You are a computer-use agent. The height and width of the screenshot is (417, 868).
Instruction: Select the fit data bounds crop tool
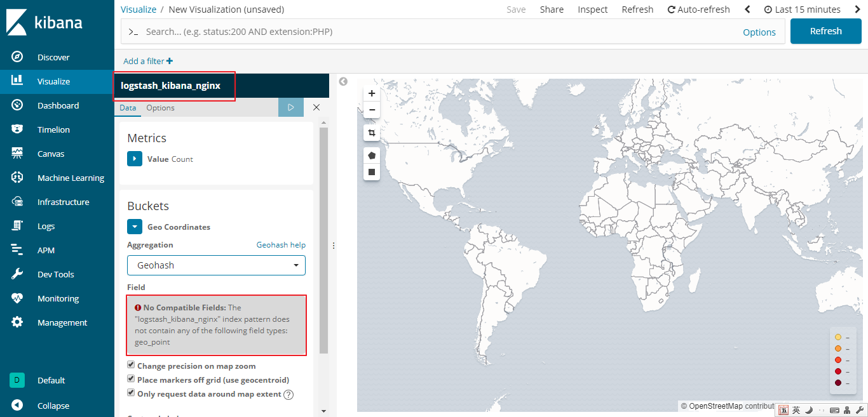tap(372, 133)
